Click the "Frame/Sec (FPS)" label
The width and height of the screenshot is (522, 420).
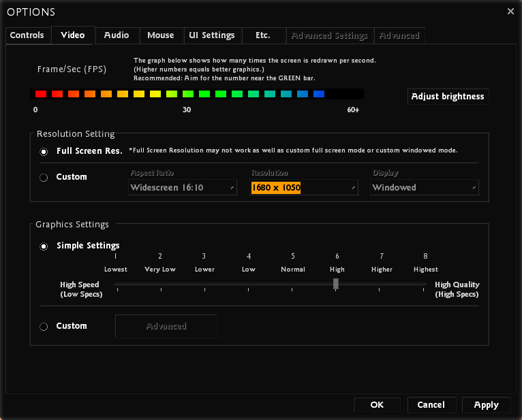(72, 69)
